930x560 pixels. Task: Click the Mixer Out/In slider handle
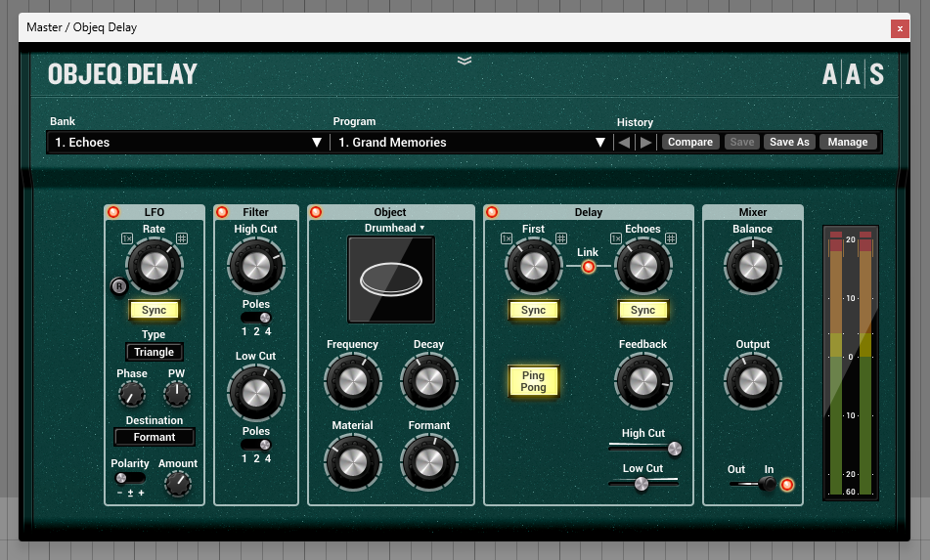[x=767, y=484]
